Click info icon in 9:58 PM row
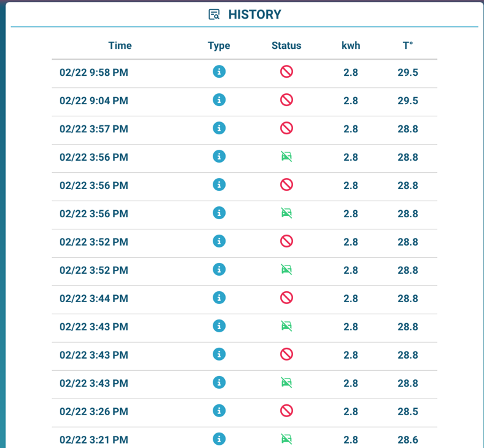 click(x=219, y=71)
